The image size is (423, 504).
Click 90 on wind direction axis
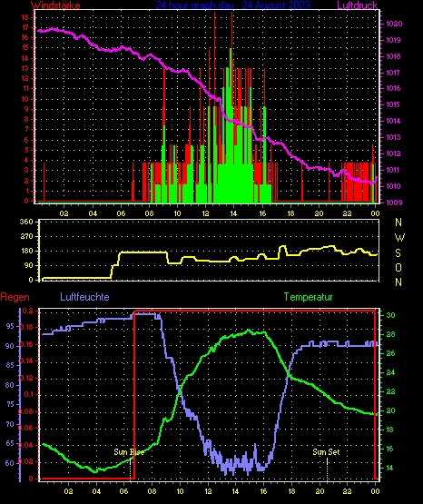tap(28, 265)
